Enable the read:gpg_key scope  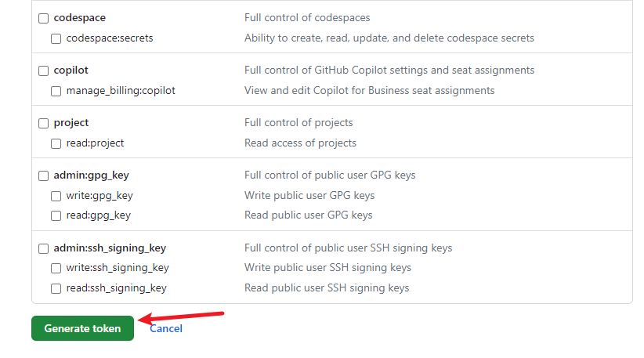coord(56,216)
